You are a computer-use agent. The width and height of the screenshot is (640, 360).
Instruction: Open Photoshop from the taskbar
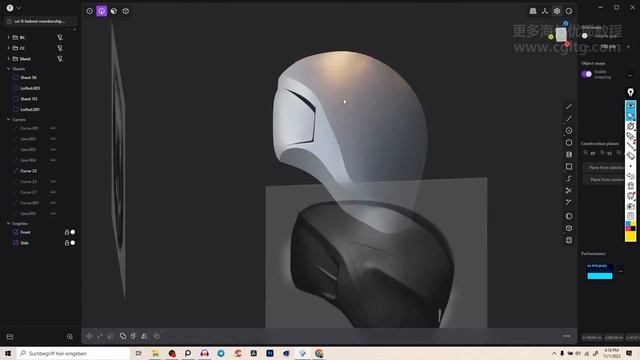[x=270, y=353]
